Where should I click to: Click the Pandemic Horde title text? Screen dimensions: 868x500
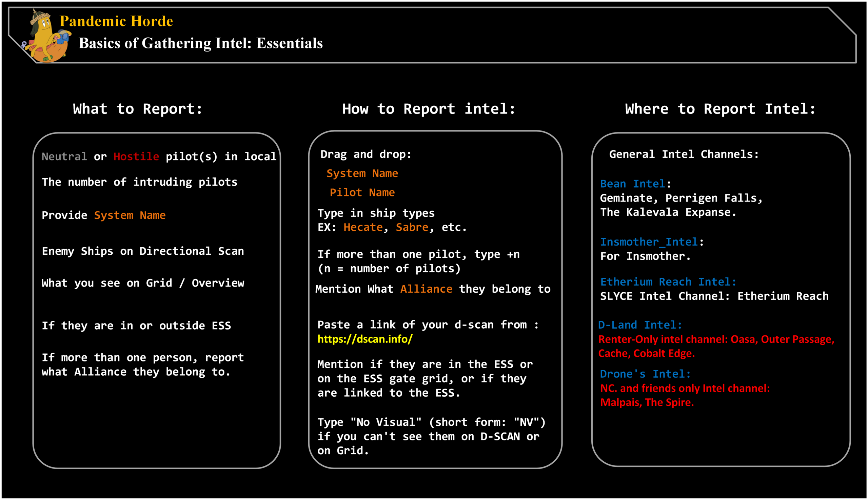[x=116, y=21]
